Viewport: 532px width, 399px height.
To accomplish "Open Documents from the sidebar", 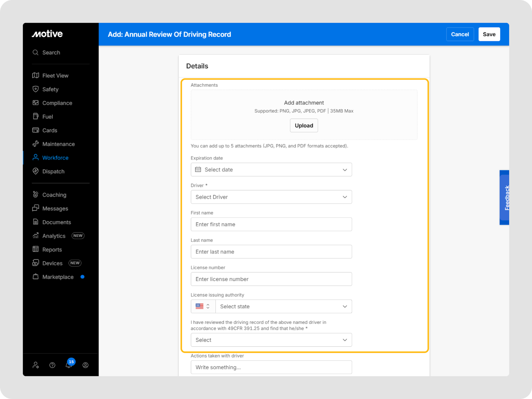I will pos(57,222).
